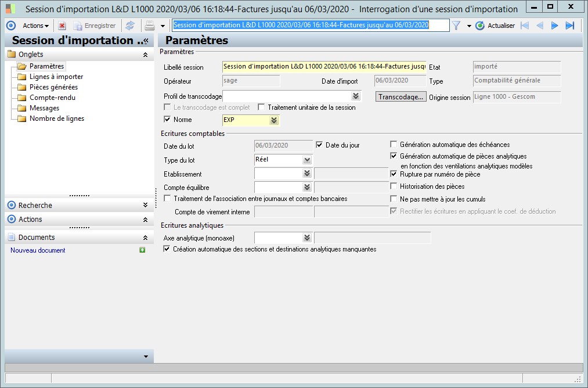Viewport: 588px width, 388px height.
Task: Open Nombre de lignes tab
Action: pos(57,118)
